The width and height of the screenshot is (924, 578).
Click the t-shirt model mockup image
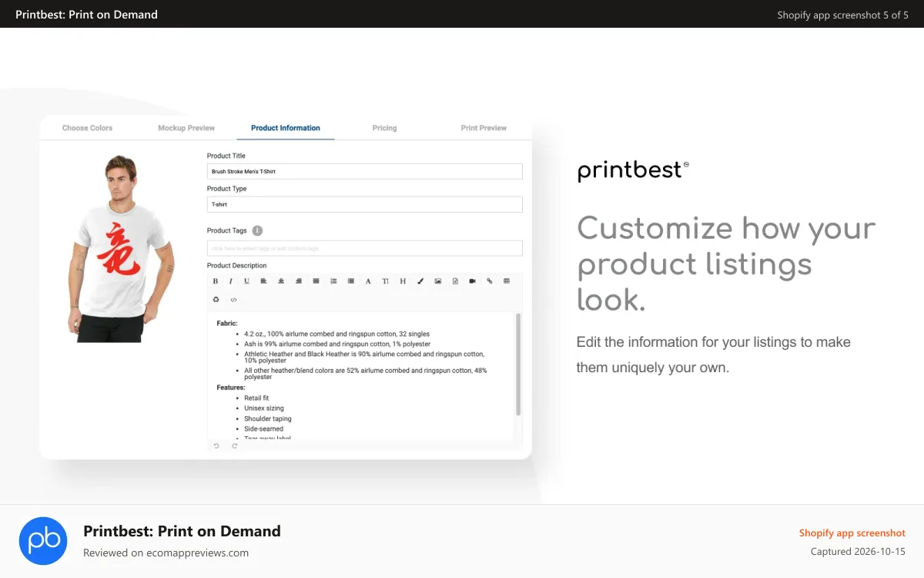120,248
